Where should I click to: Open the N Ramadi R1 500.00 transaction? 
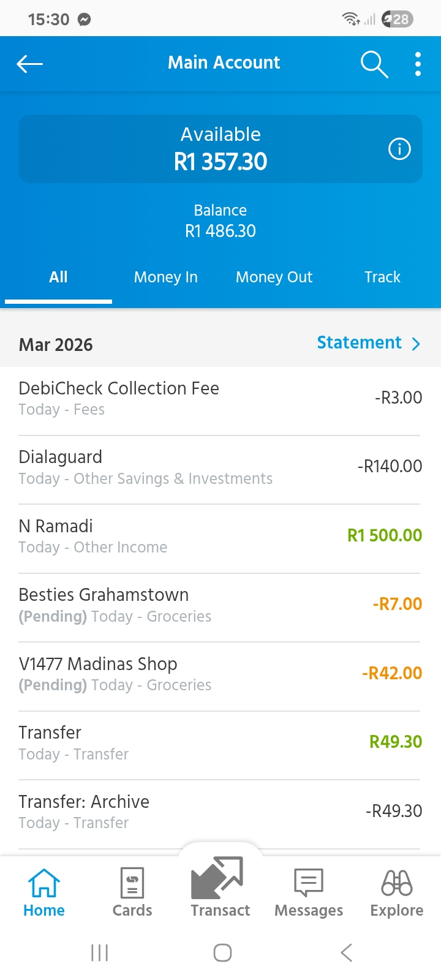[x=219, y=536]
